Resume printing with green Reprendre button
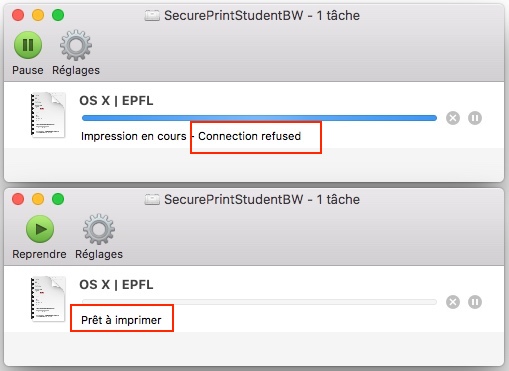 [40, 229]
